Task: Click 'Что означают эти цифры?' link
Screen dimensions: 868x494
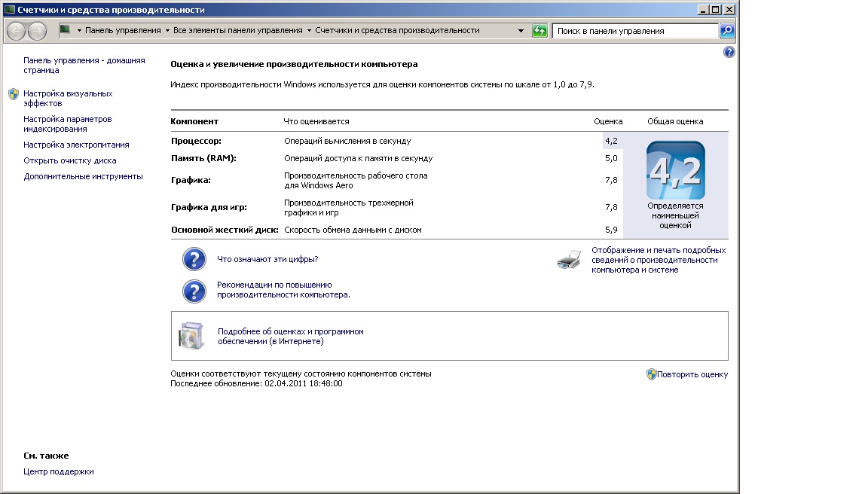Action: [x=267, y=260]
